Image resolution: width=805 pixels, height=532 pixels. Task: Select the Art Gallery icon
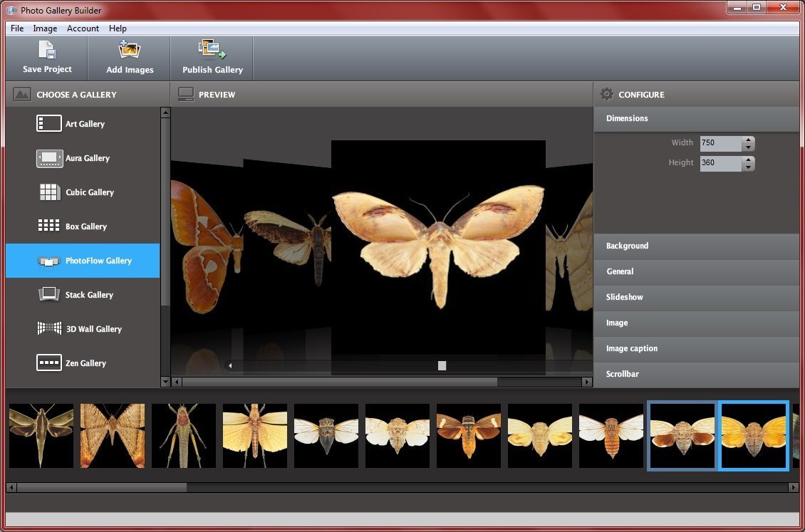(48, 124)
